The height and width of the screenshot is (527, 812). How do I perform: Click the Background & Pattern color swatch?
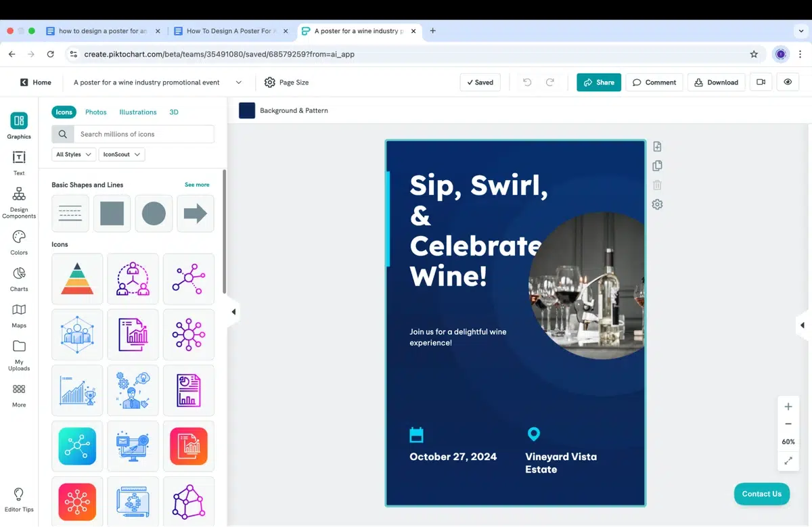click(x=246, y=110)
